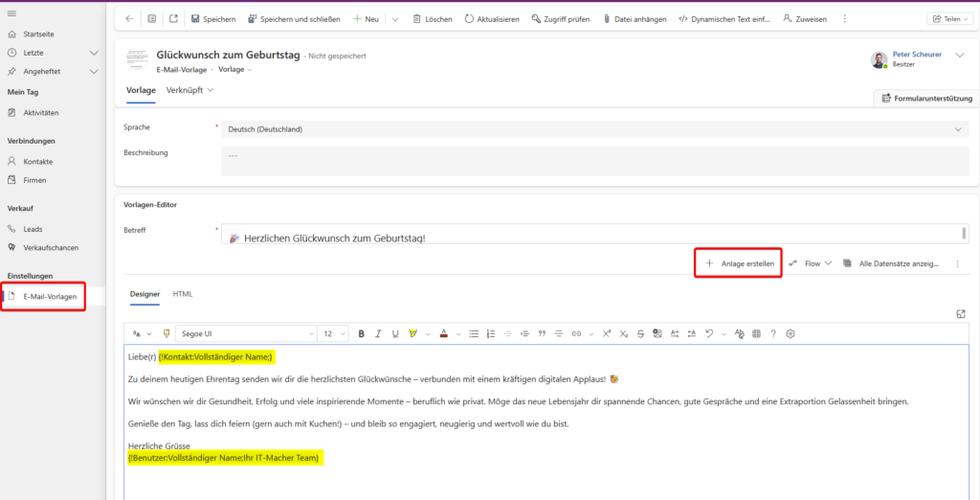Open Kontakte in the sidebar
This screenshot has width=980, height=500.
tap(38, 161)
